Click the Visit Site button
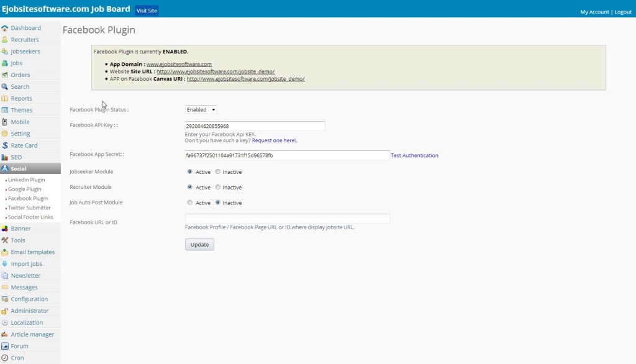The height and width of the screenshot is (364, 636). tap(147, 11)
